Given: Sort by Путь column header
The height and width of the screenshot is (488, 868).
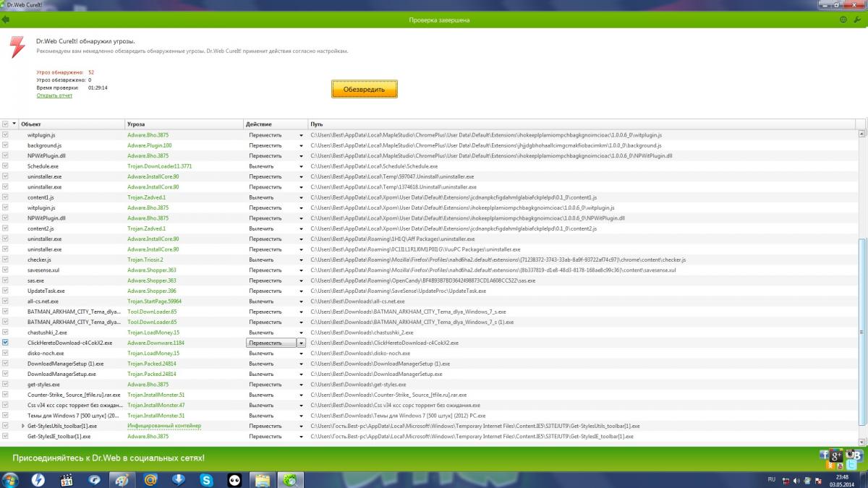Looking at the screenshot, I should pyautogui.click(x=582, y=124).
